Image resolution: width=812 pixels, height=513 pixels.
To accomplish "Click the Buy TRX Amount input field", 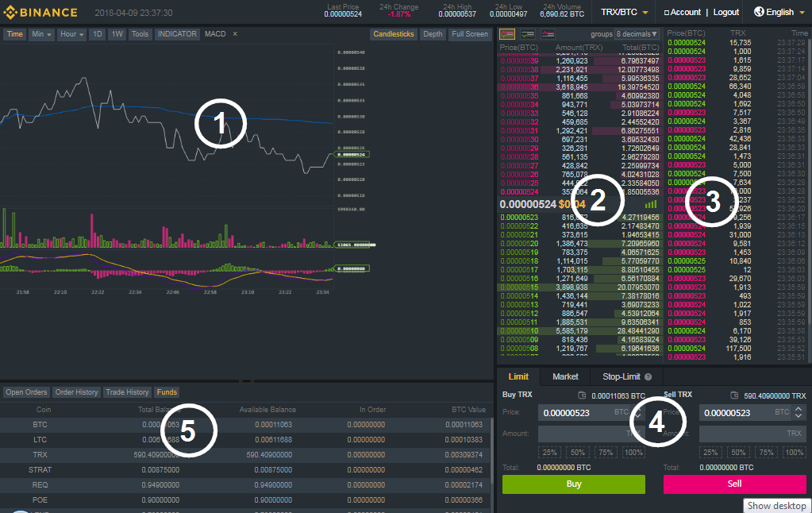I will pos(591,434).
